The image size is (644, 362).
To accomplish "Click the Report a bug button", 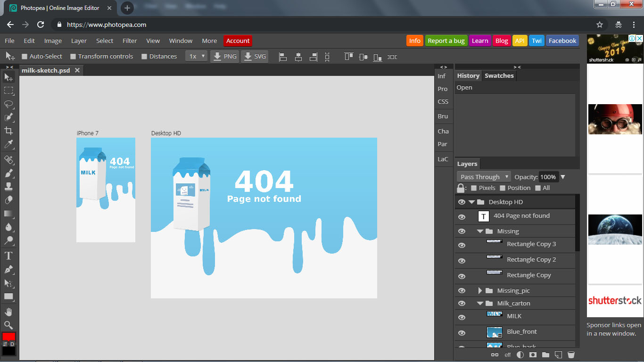I will pos(446,41).
